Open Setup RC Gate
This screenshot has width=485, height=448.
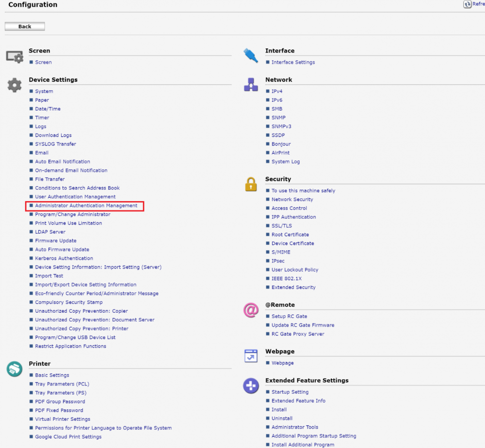click(289, 317)
